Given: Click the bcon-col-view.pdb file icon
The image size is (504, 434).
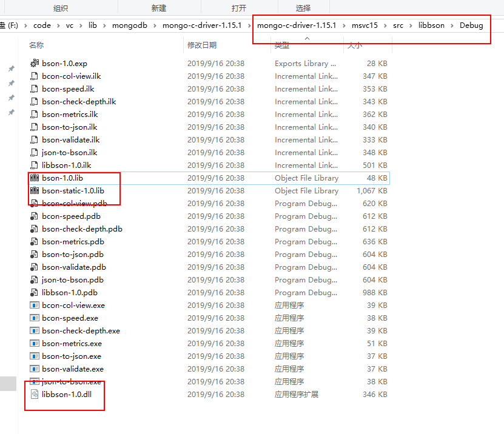Looking at the screenshot, I should point(35,203).
